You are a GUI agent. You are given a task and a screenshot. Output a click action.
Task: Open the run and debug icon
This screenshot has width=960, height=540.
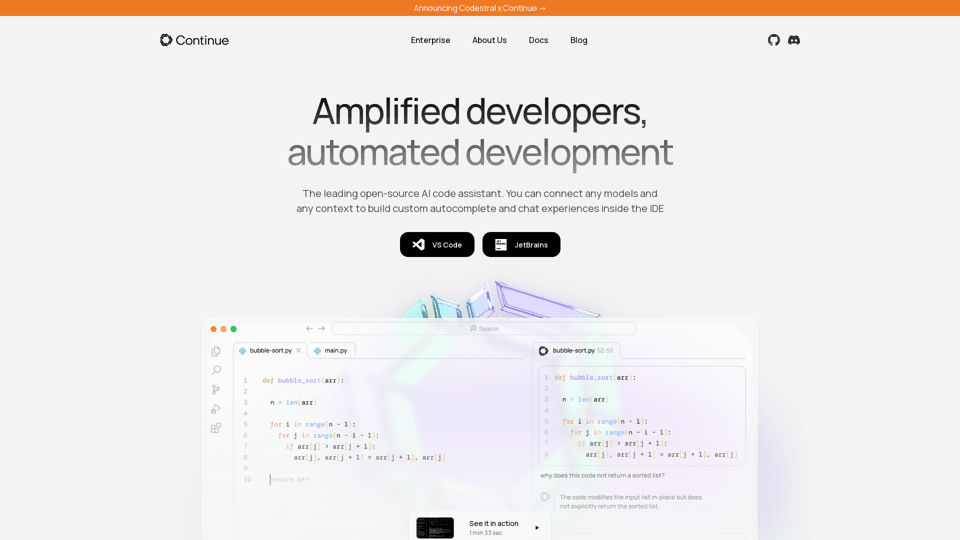(x=216, y=408)
